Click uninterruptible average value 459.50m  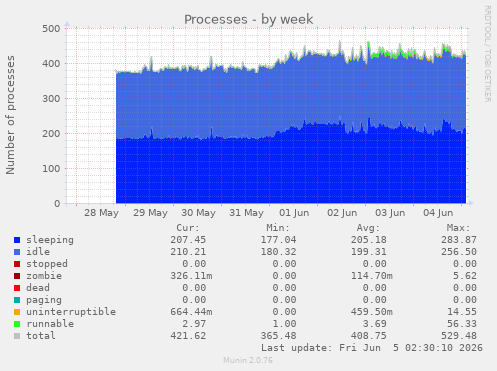[x=372, y=312]
